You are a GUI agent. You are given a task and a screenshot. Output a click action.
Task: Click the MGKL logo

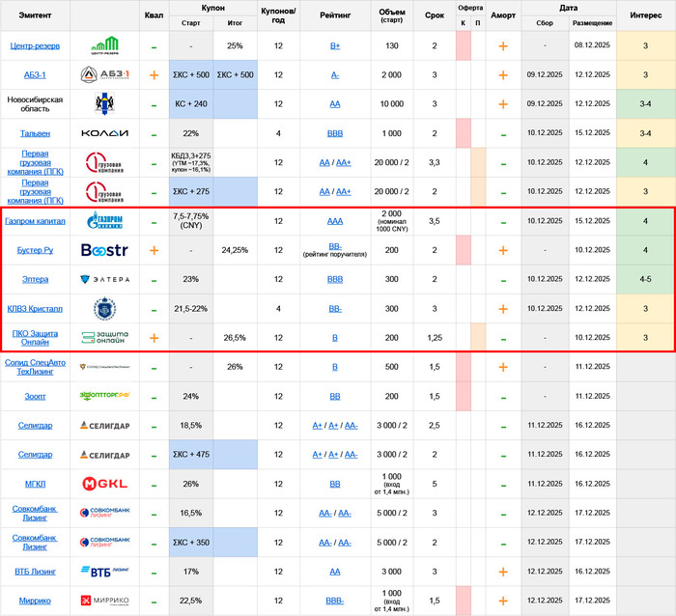tap(103, 484)
